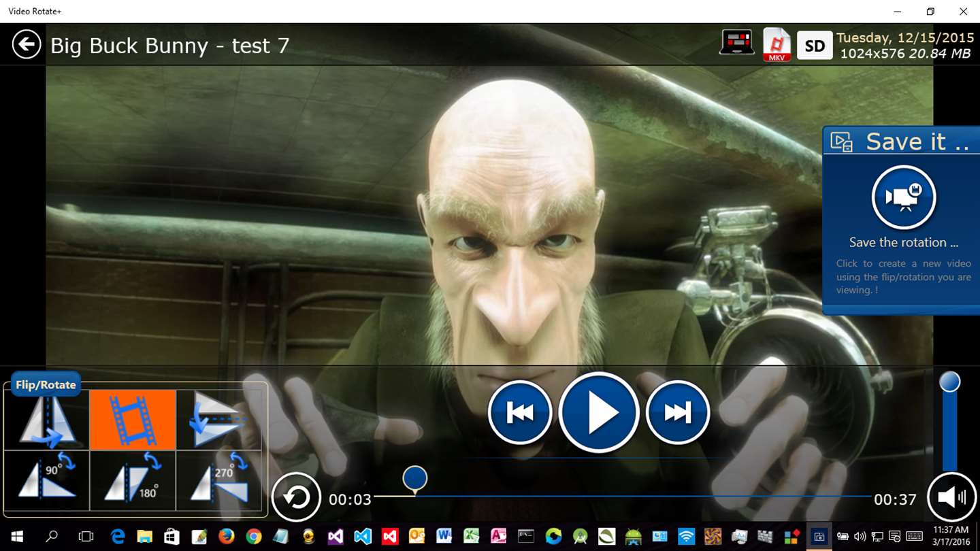
Task: Select the original orientation film strip tile
Action: click(x=133, y=420)
